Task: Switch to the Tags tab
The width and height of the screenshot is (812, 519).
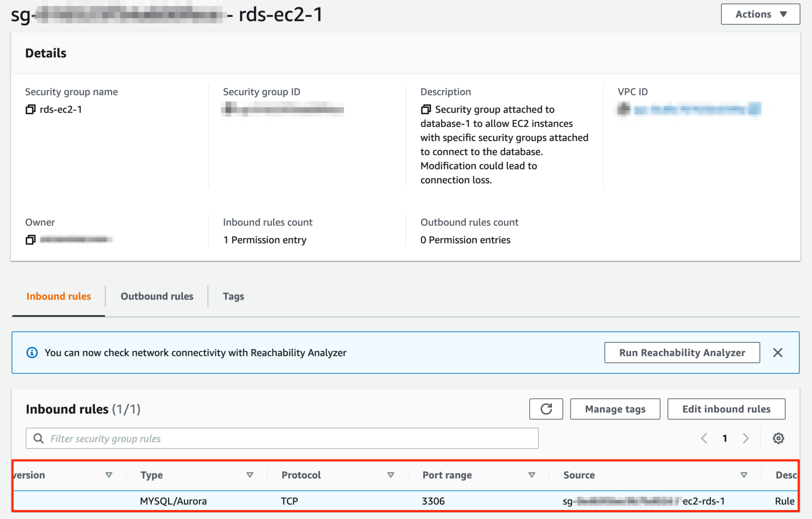Action: (233, 296)
